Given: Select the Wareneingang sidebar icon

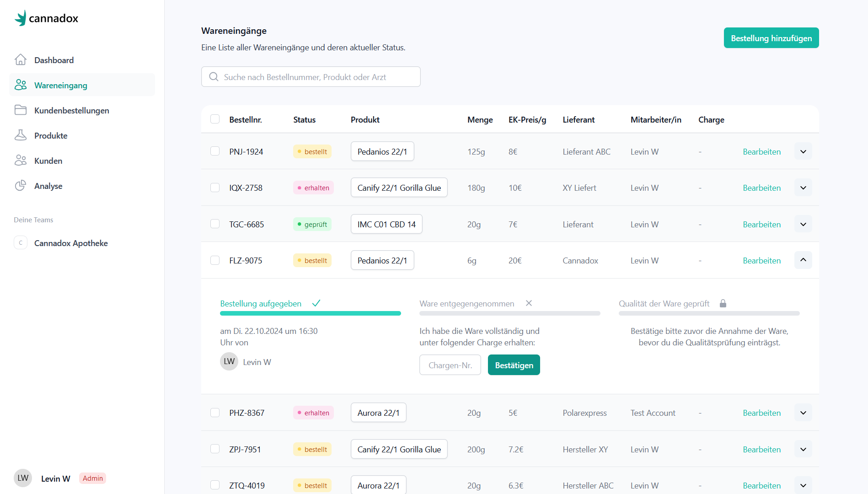Looking at the screenshot, I should [x=20, y=85].
